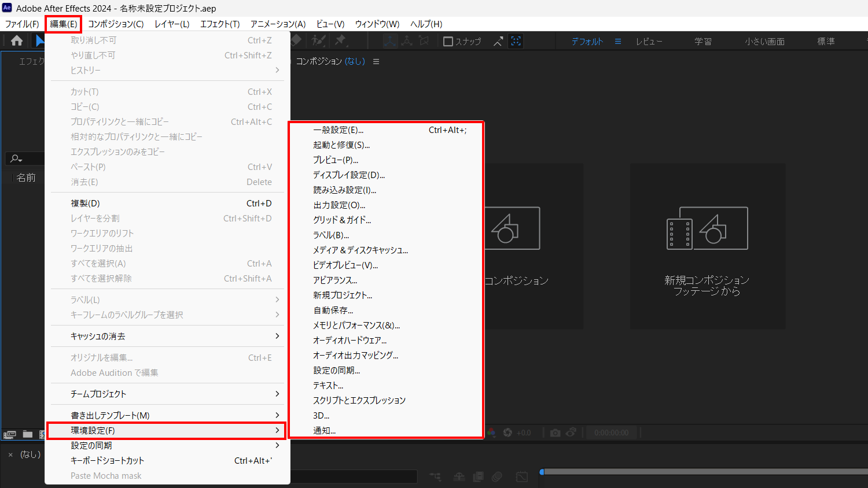Screen dimensions: 868x488
Task: Select the Puppet Pin tool
Action: pyautogui.click(x=340, y=40)
